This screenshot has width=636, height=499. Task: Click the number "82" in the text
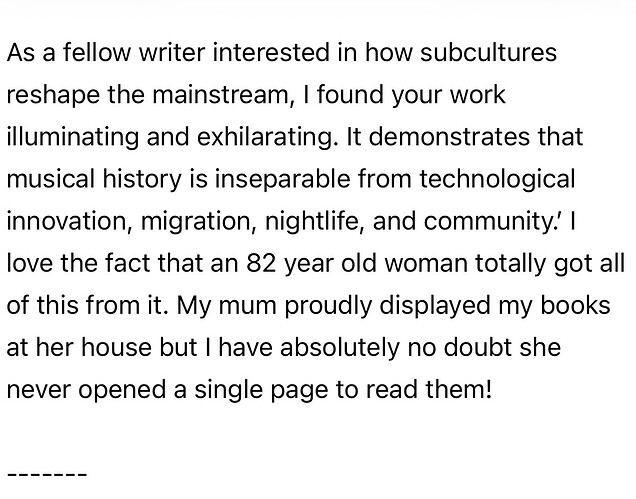pos(246,263)
